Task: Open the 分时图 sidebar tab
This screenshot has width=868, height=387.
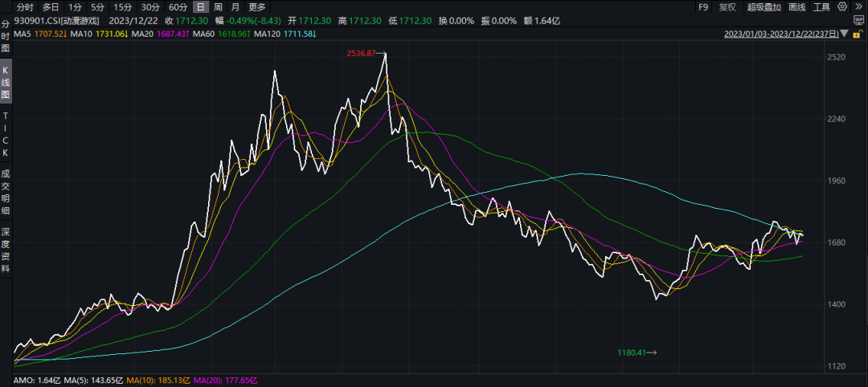Action: click(x=6, y=37)
